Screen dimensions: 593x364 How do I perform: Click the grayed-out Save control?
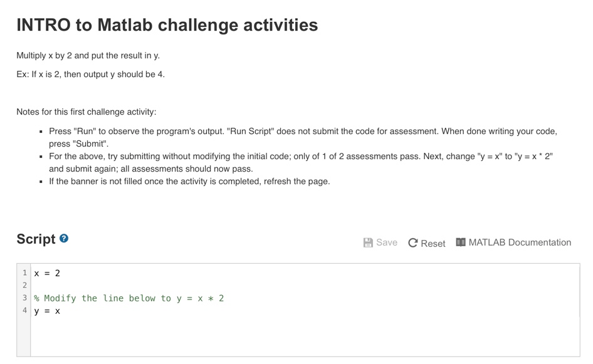coord(380,243)
